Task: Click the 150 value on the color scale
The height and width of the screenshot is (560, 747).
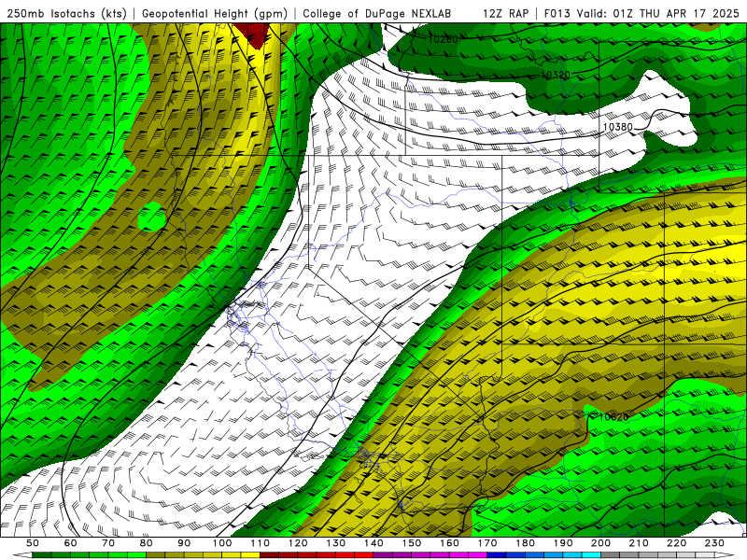Action: 412,543
